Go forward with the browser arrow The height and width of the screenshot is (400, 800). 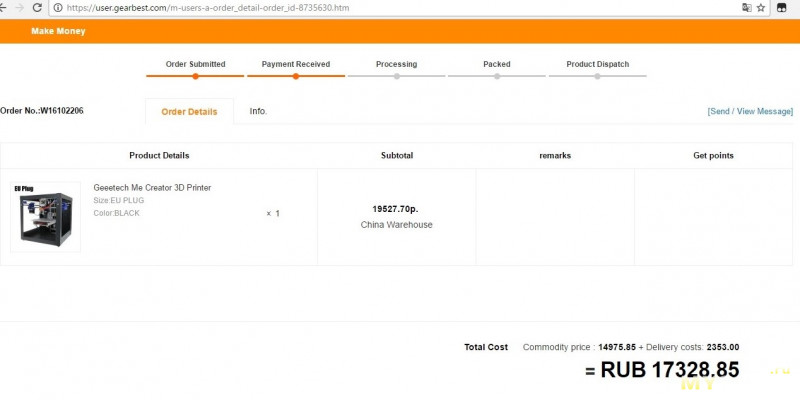tap(19, 8)
